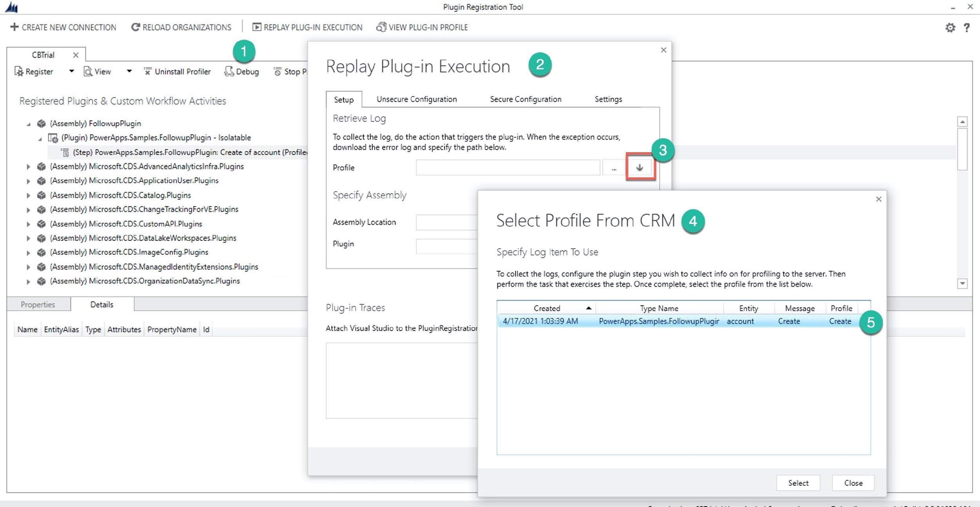Click the Entity column header
This screenshot has height=507, width=980.
749,308
